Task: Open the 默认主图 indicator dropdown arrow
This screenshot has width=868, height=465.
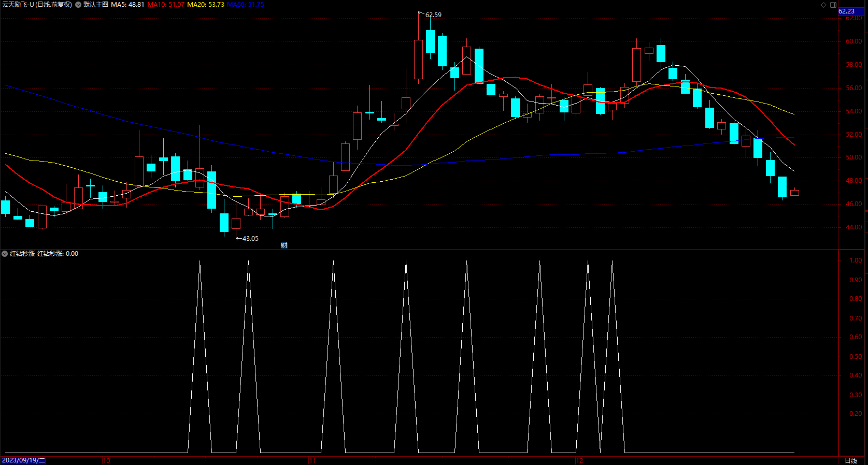Action: [x=78, y=5]
